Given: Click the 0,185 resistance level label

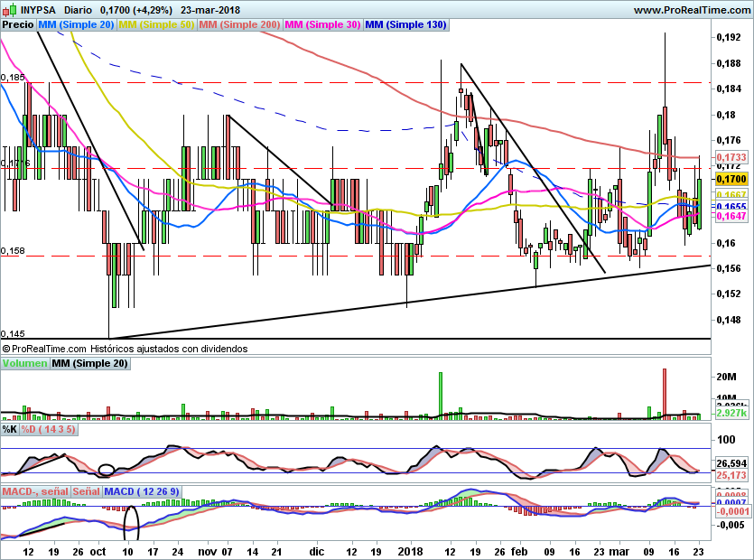Looking at the screenshot, I should (x=13, y=77).
